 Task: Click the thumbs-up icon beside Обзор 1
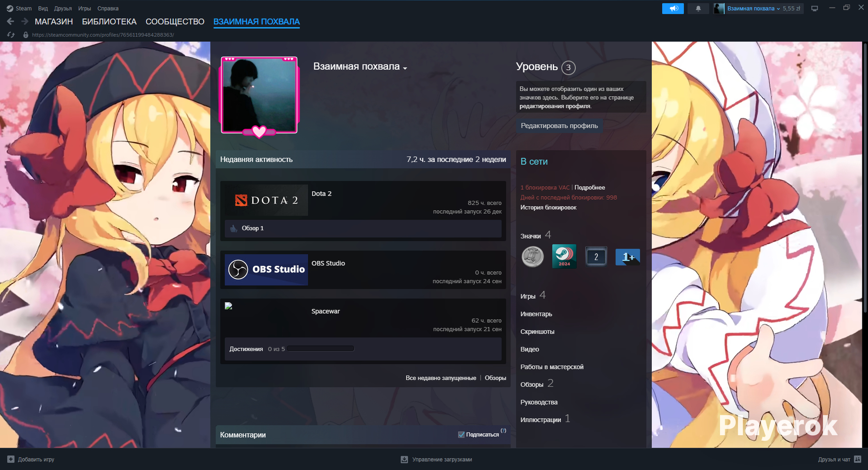[x=234, y=228]
